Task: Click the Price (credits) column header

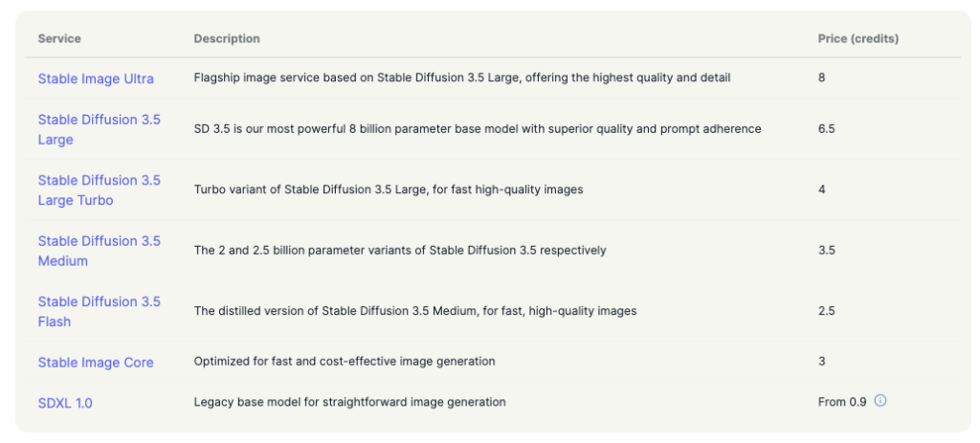Action: click(858, 38)
